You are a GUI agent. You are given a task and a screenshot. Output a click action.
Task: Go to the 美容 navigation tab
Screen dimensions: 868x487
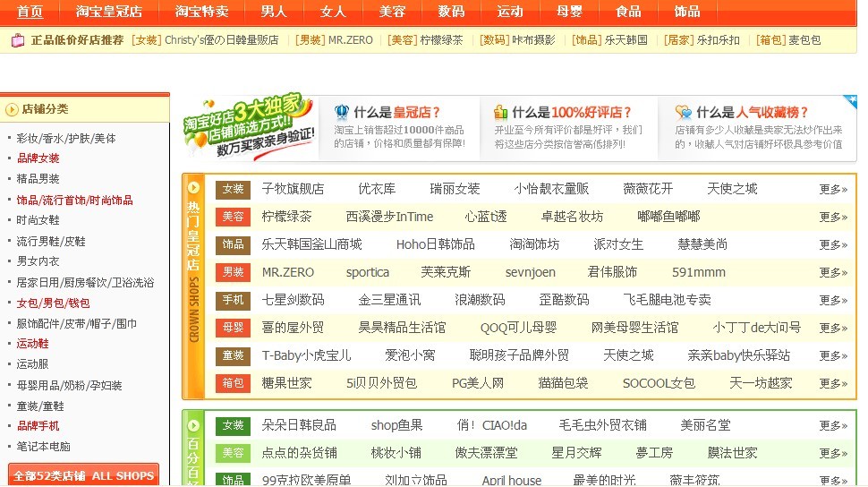pos(392,12)
